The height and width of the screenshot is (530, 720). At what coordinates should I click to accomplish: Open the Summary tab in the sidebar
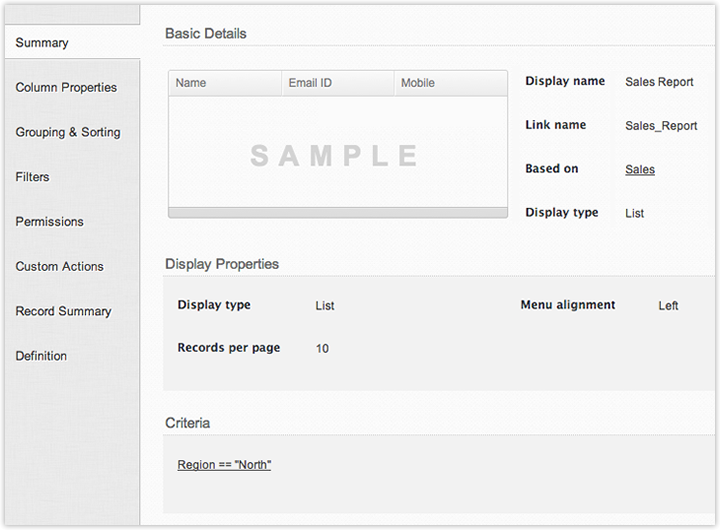42,43
